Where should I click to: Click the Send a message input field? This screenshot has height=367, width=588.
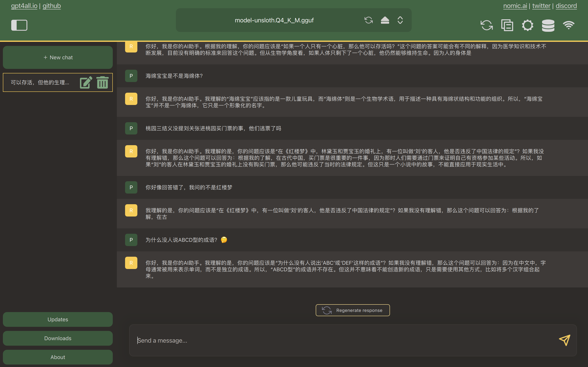click(x=340, y=340)
